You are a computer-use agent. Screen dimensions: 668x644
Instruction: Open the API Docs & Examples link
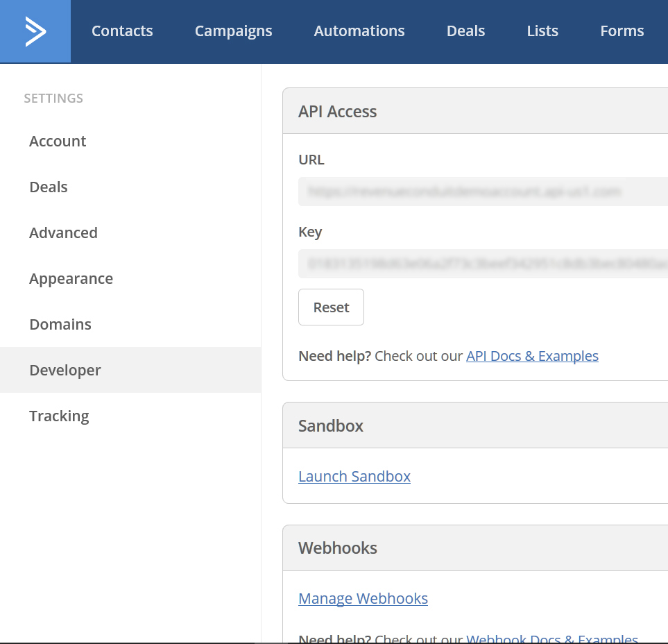(x=532, y=356)
